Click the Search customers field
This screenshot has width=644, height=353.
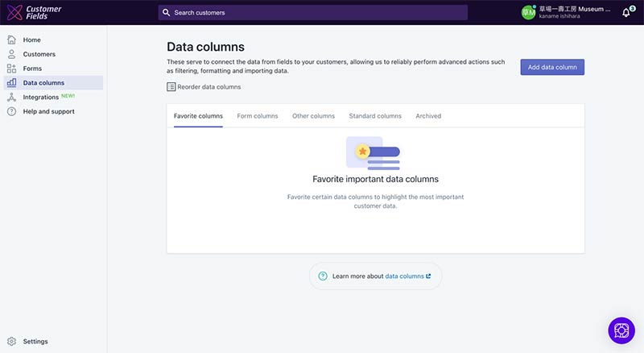(x=313, y=13)
